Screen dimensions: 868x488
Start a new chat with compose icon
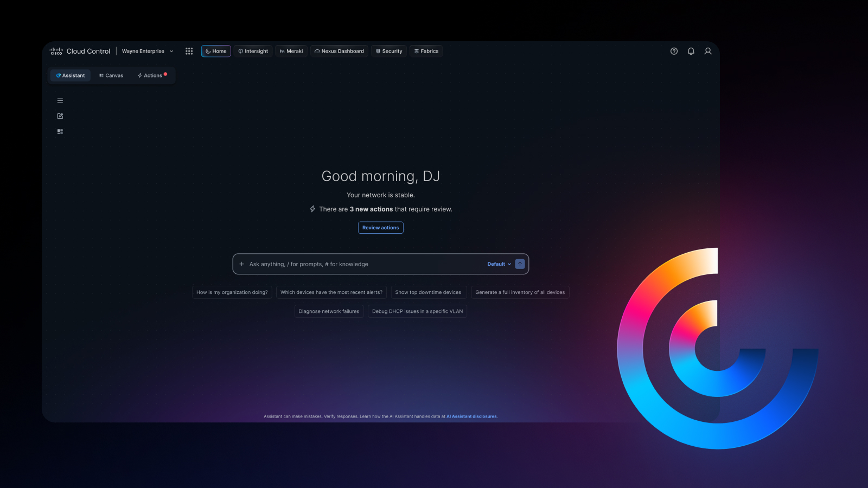[60, 116]
